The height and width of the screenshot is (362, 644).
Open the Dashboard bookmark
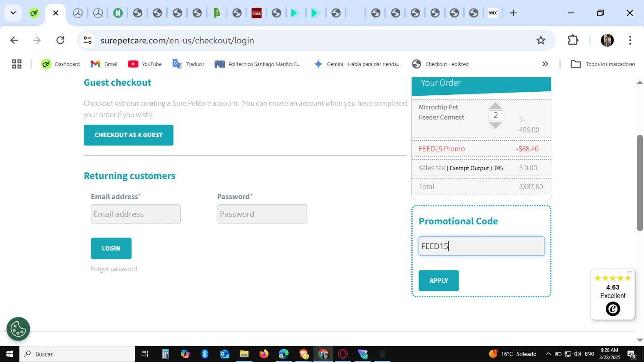pos(61,64)
